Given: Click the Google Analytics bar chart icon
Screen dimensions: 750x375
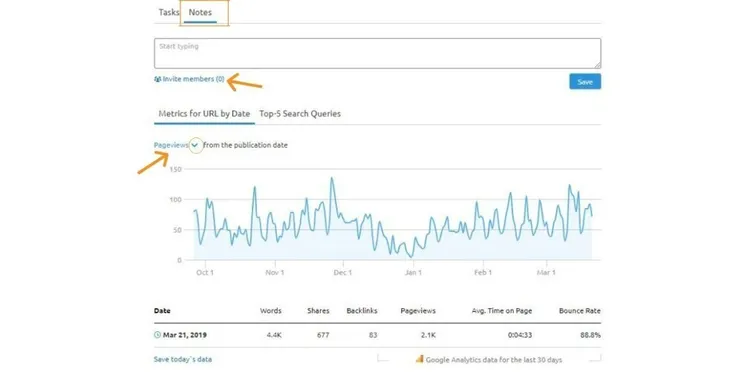Looking at the screenshot, I should point(419,358).
